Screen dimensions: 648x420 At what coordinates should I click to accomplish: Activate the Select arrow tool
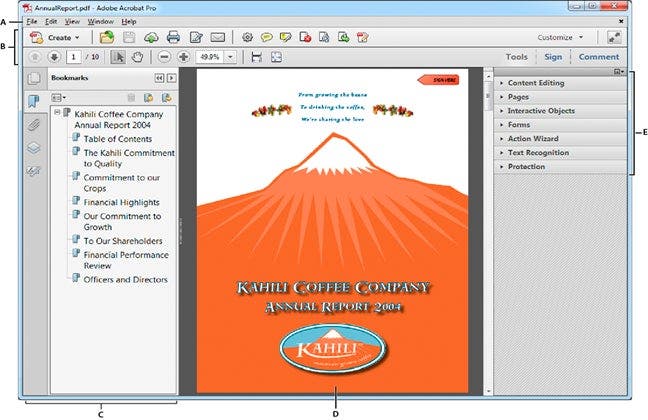117,57
